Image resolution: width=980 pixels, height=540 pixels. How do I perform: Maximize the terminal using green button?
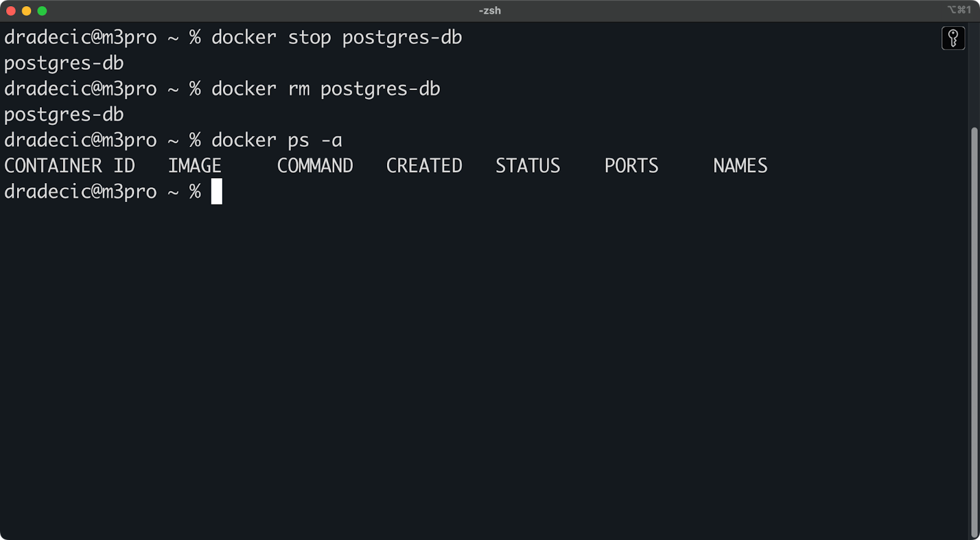tap(42, 11)
